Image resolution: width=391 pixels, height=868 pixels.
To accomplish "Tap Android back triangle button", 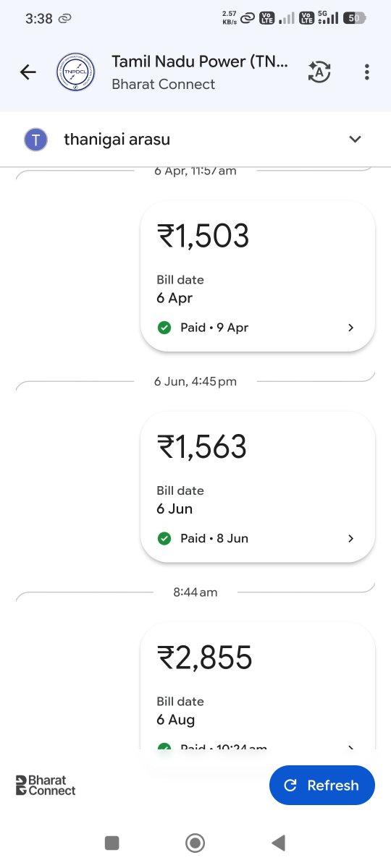I will [x=278, y=843].
